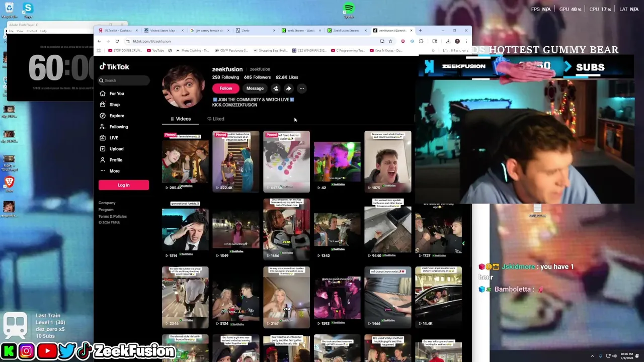Follow the zeekfusion account
Screen dimensions: 644x362
226,88
